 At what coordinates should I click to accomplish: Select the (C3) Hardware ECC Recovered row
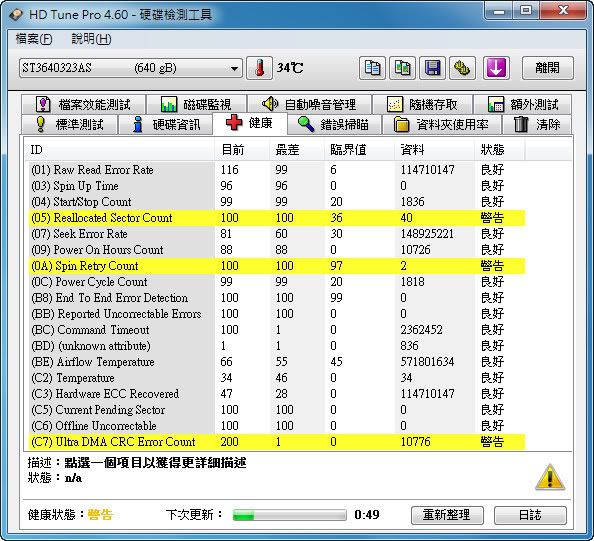[277, 394]
